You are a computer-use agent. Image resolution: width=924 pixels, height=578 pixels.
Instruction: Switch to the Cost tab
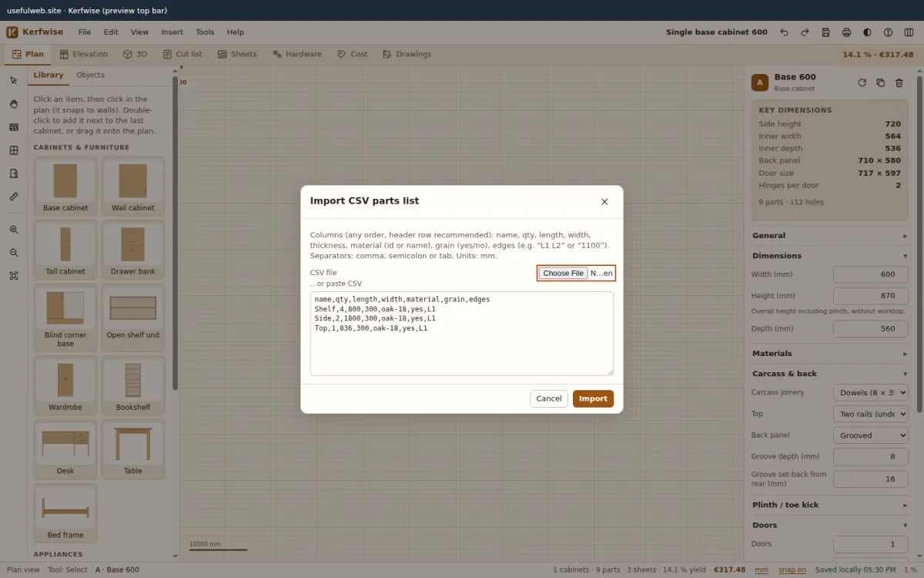point(353,54)
